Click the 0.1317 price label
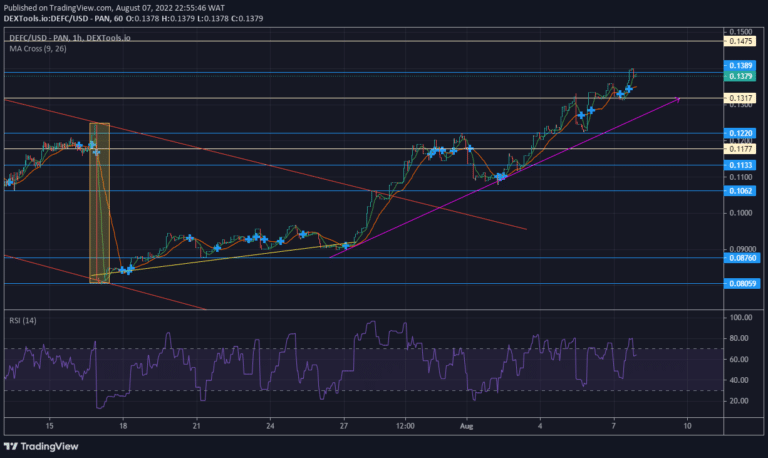The image size is (768, 458). click(740, 98)
